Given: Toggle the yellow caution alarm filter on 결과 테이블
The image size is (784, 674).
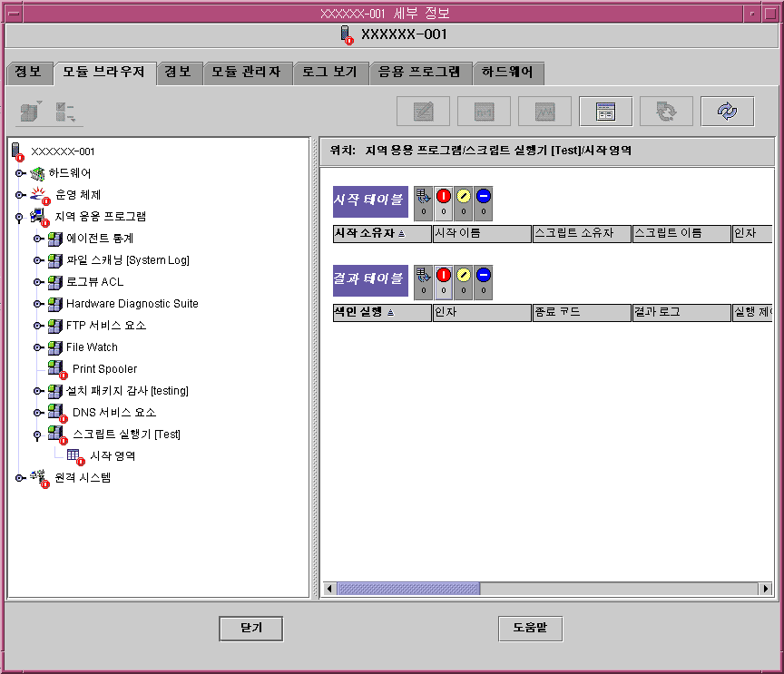Looking at the screenshot, I should [x=464, y=275].
